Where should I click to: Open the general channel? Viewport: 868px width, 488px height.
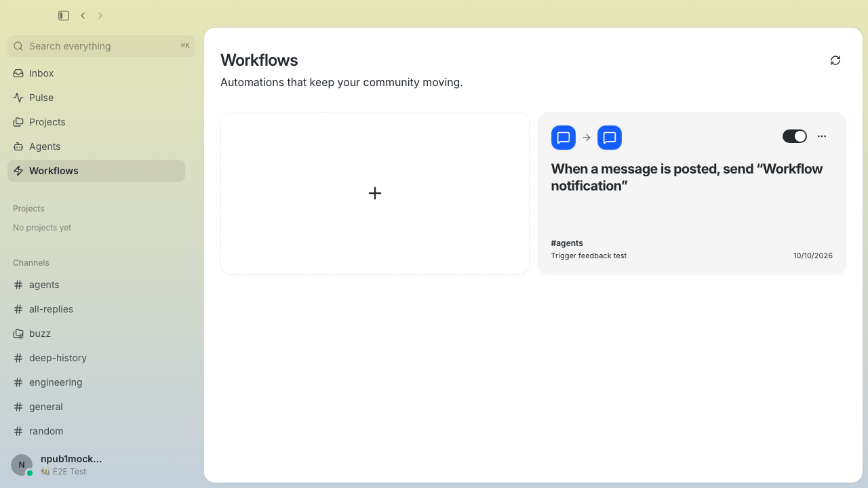click(96, 407)
